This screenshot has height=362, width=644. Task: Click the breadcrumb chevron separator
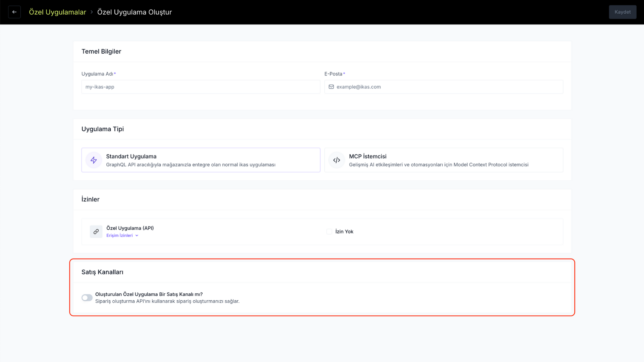click(x=92, y=12)
